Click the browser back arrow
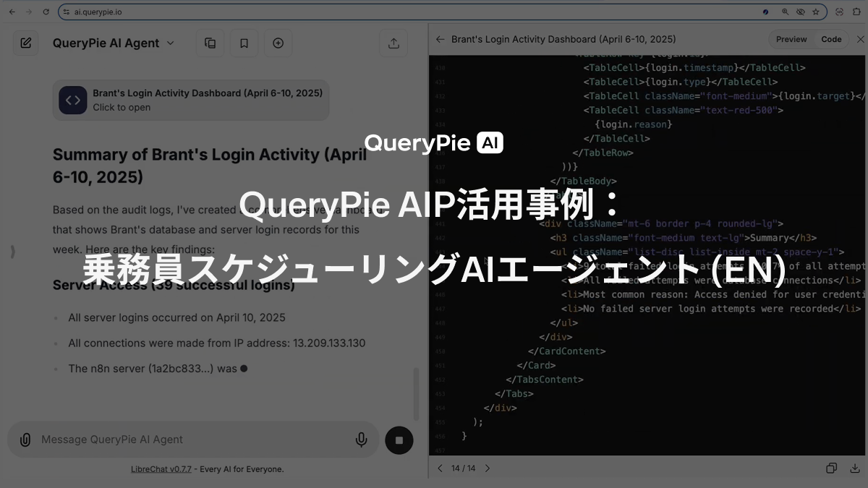This screenshot has width=868, height=488. (12, 12)
